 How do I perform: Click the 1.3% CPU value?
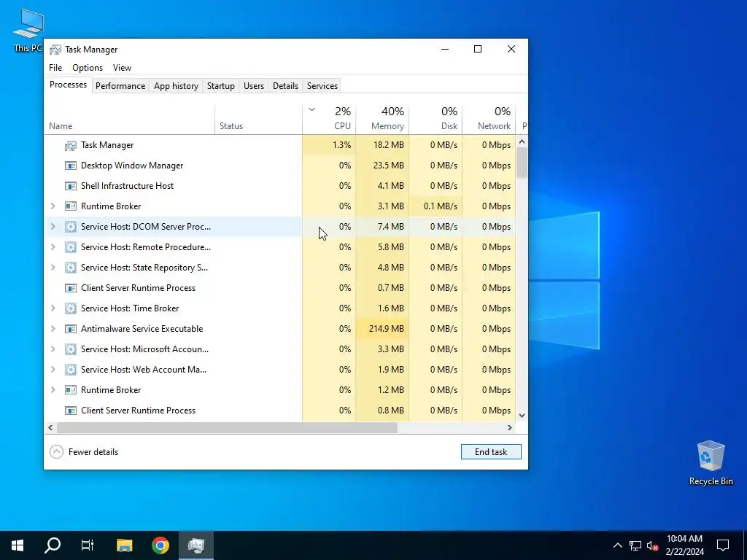click(x=341, y=145)
